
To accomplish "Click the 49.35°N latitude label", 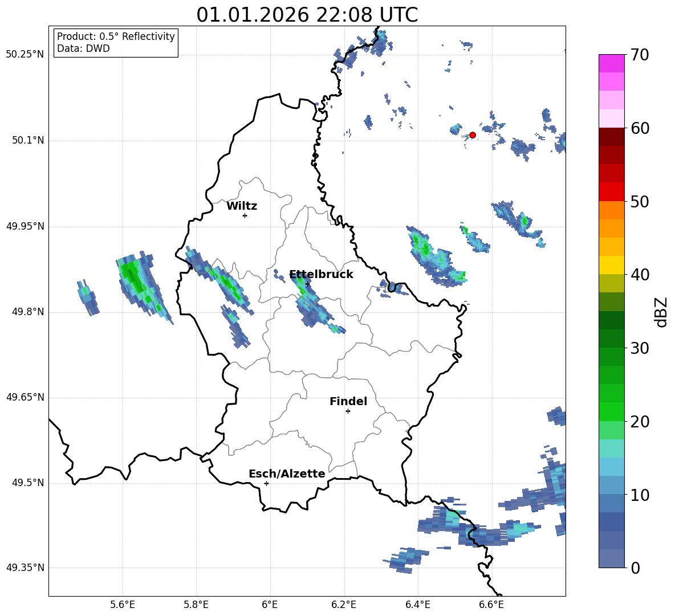I will coord(25,568).
